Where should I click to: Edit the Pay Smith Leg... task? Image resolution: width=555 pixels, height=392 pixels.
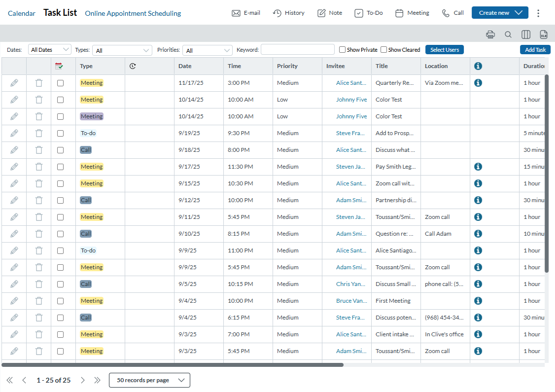tap(14, 167)
